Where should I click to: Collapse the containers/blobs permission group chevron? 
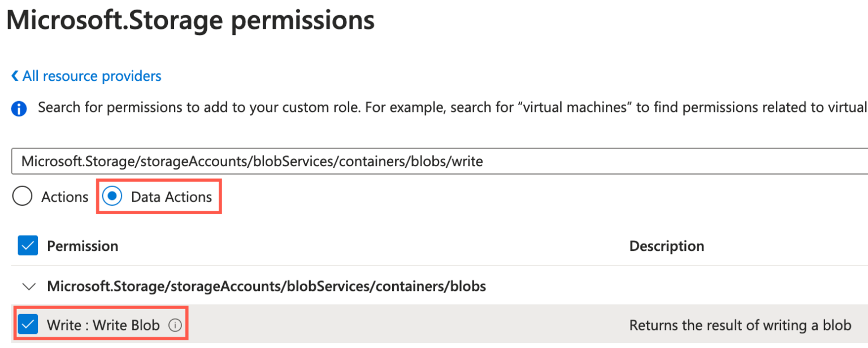coord(28,286)
